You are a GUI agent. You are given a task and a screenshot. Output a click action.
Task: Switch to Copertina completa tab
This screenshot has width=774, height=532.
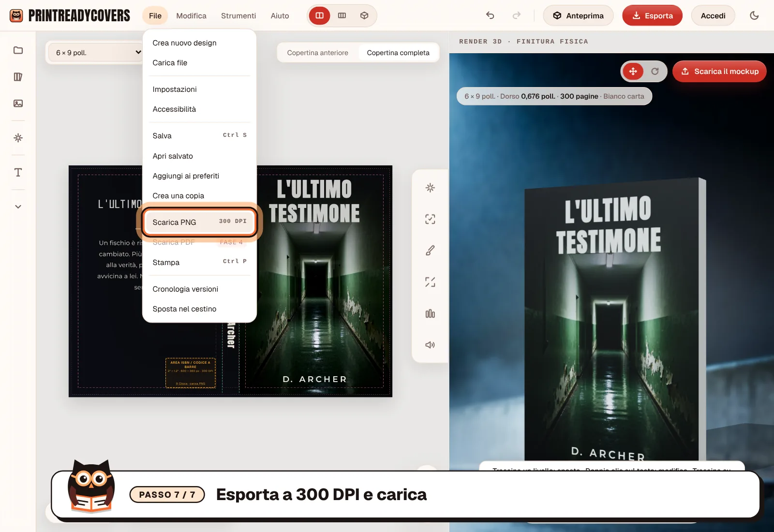click(x=398, y=53)
